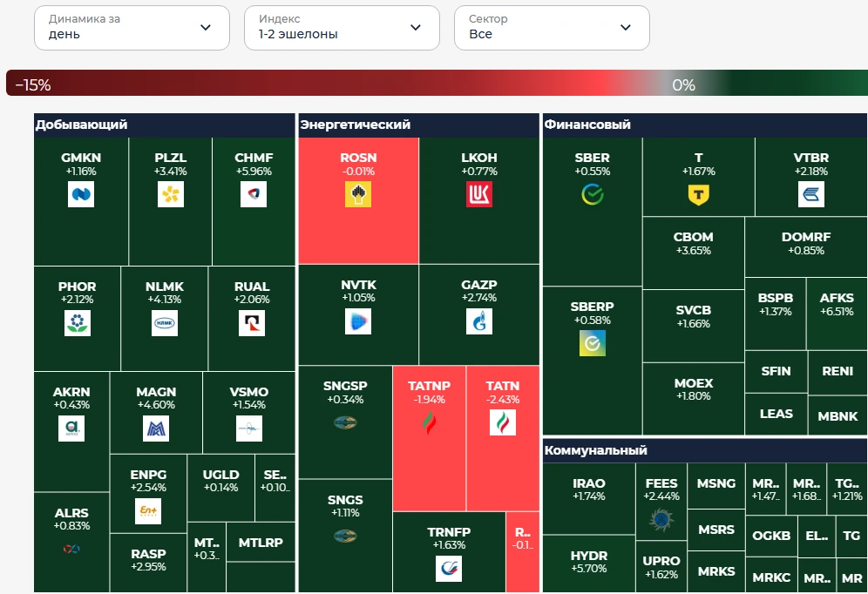Open the NLMK company logo
Image resolution: width=868 pixels, height=594 pixels.
pyautogui.click(x=165, y=323)
